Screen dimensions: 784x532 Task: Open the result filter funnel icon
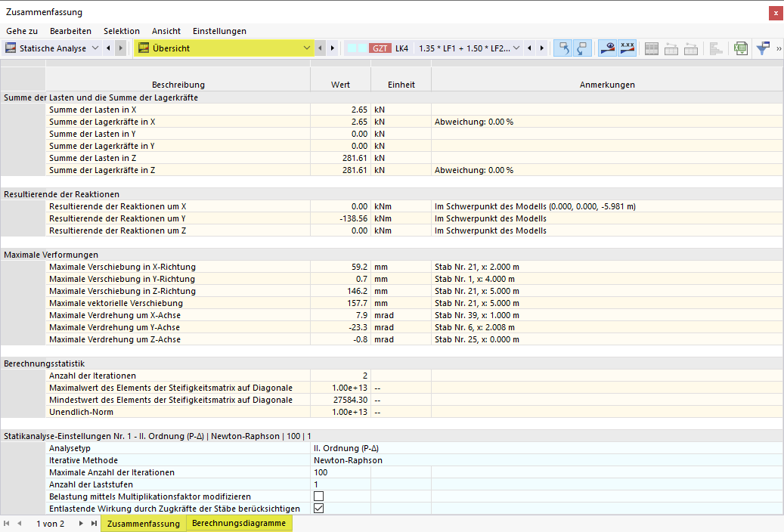(x=763, y=48)
